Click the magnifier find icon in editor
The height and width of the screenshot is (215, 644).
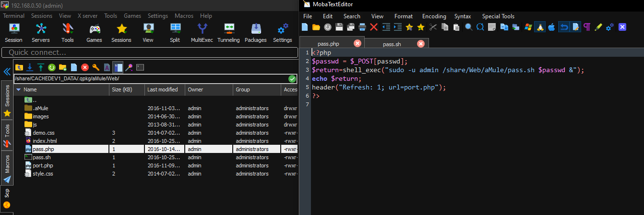coord(468,27)
